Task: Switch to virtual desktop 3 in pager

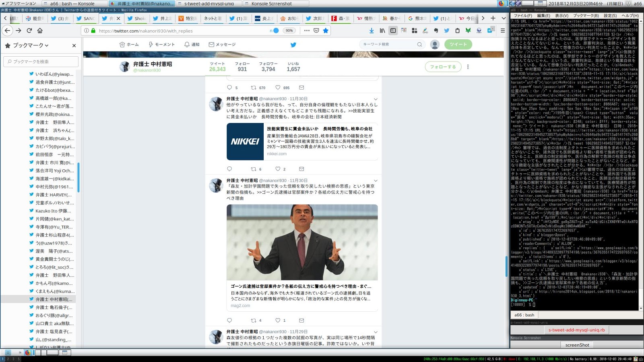Action: pos(13,359)
